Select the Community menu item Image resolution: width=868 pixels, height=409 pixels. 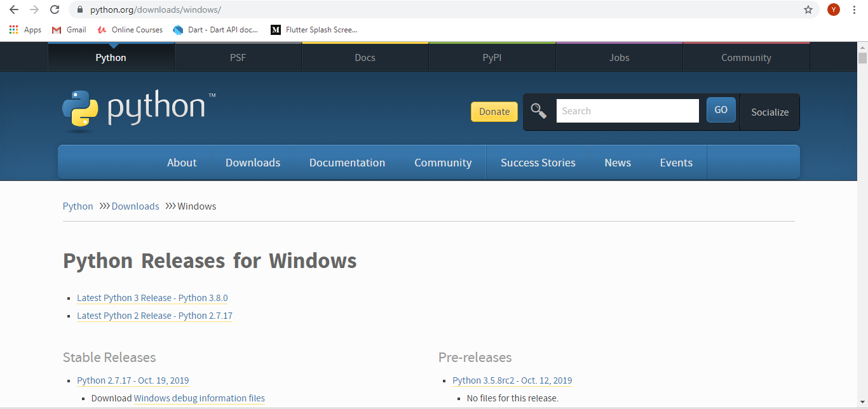pos(443,162)
